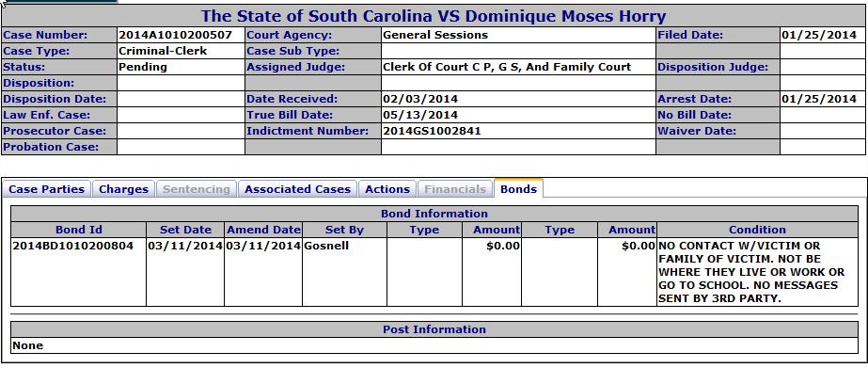Viewport: 868px width, 368px height.
Task: Click the True Bill Date value 05/13/2014
Action: (420, 115)
